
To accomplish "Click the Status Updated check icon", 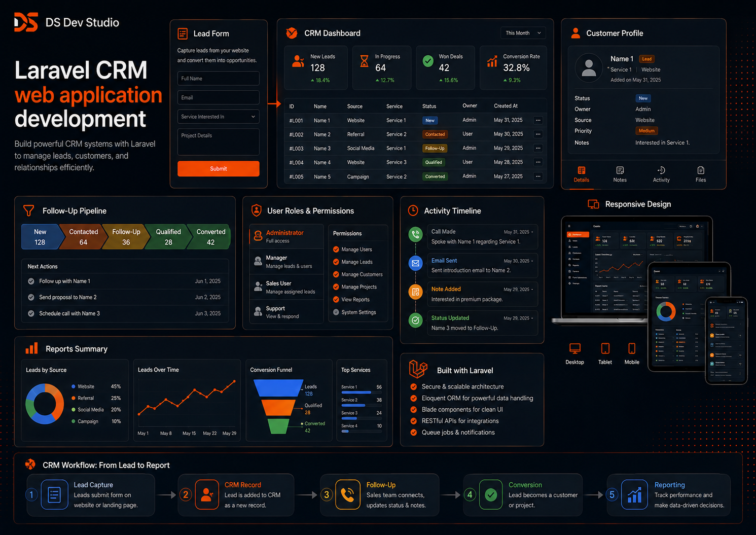I will coord(416,320).
